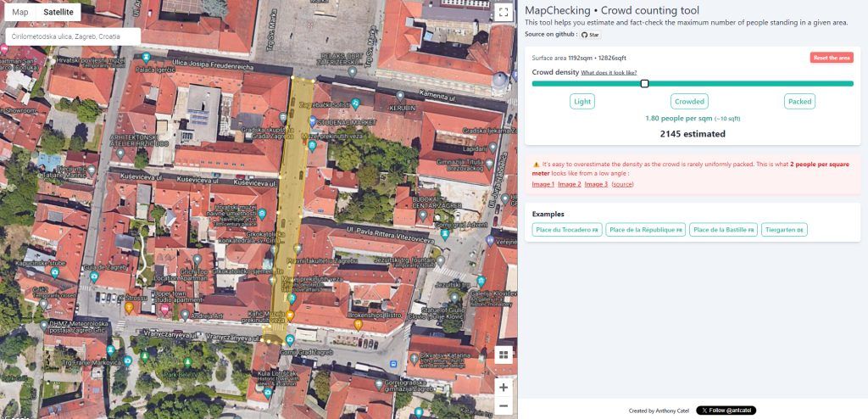868x419 pixels.
Task: Switch to Satellite view tab
Action: click(x=58, y=13)
